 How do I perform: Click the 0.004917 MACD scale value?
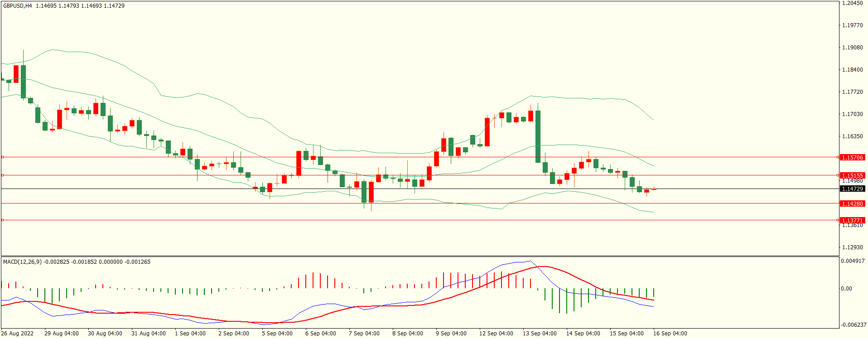(x=853, y=261)
